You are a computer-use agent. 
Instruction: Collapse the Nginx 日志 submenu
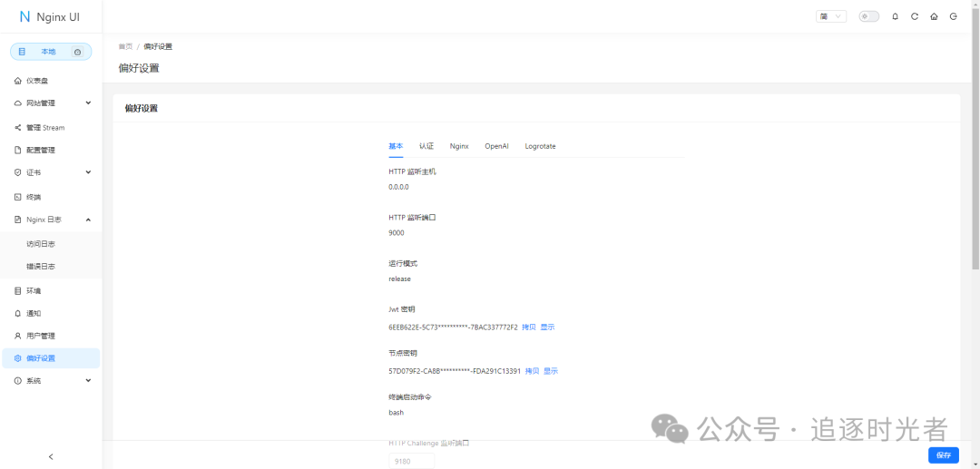coord(51,220)
